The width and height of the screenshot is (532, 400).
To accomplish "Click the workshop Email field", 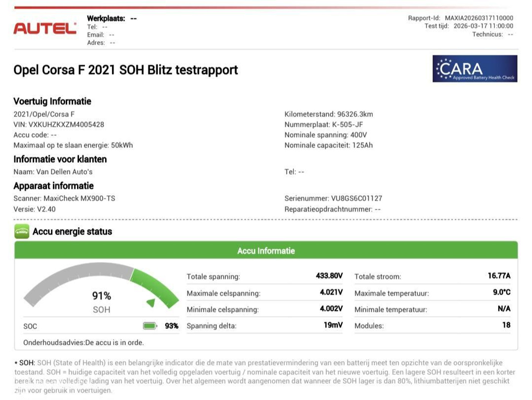I will [101, 35].
